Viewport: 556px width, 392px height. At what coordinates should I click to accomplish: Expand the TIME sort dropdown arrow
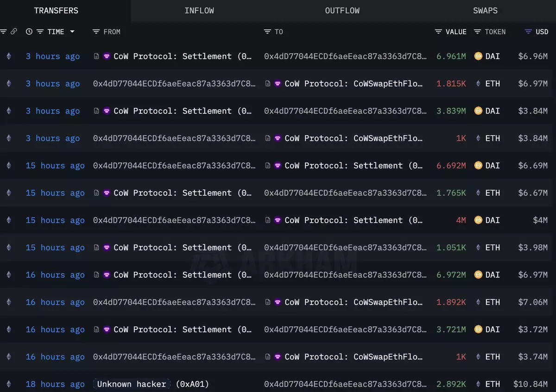(72, 31)
